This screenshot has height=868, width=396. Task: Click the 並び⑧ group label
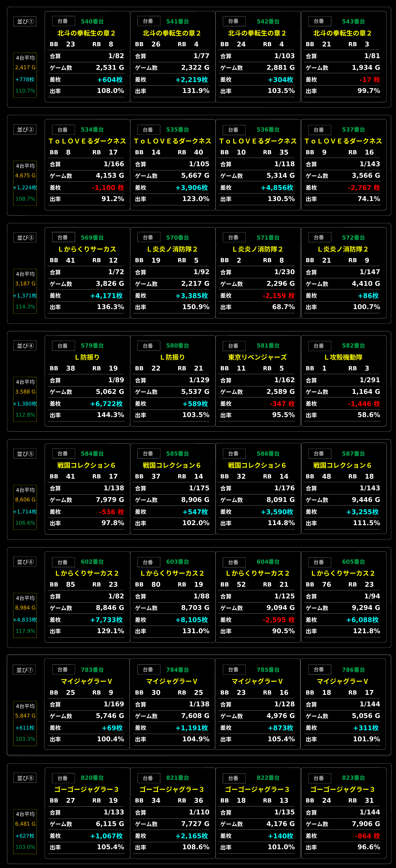pyautogui.click(x=25, y=778)
